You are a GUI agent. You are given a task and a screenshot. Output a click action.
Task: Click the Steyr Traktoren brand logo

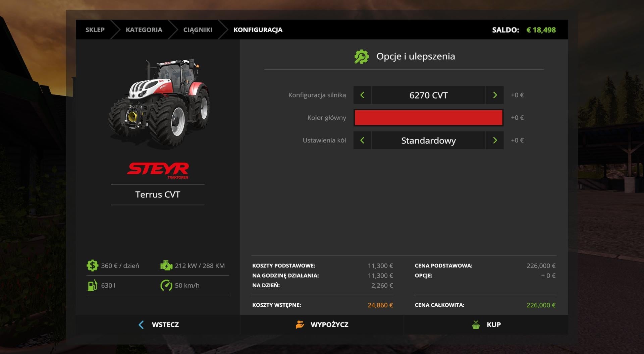(x=158, y=170)
